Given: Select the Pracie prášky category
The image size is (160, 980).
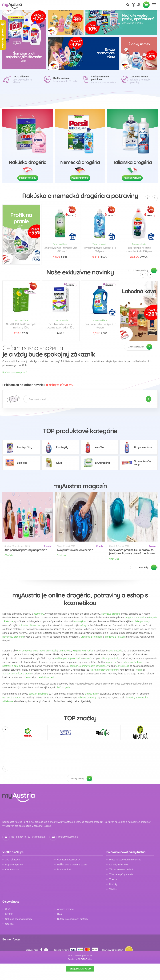Looking at the screenshot, I should (x=21, y=447).
